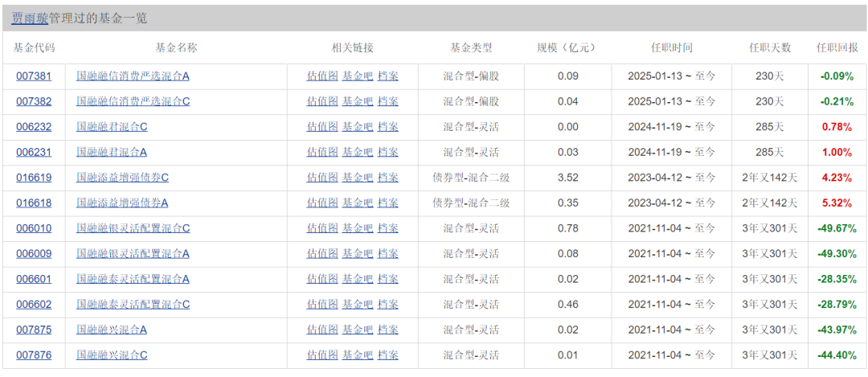Click the 任职回报 column header
Image resolution: width=868 pixels, height=377 pixels.
click(837, 47)
